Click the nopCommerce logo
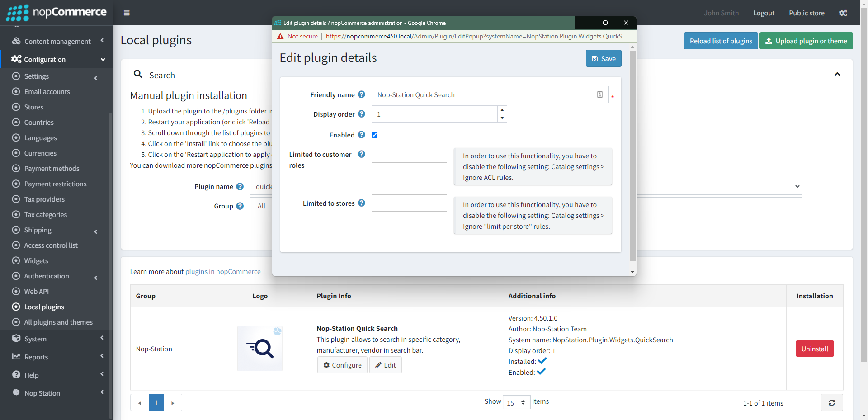Image resolution: width=868 pixels, height=420 pixels. point(57,13)
